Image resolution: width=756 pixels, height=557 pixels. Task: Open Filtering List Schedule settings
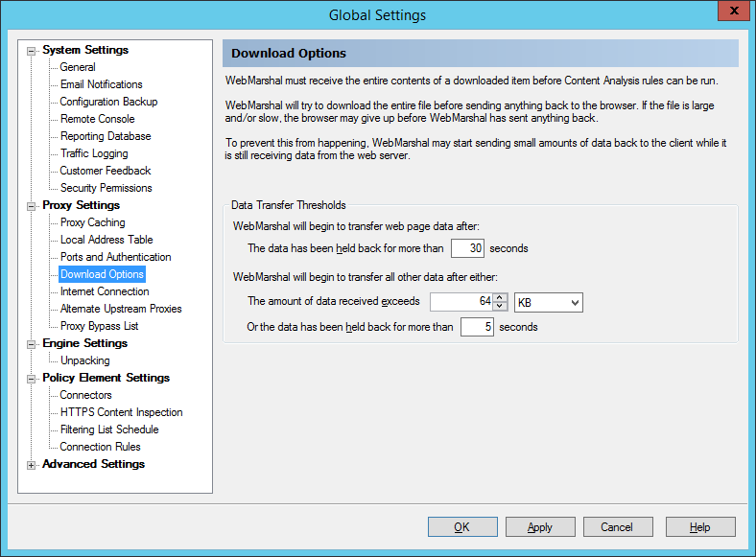pyautogui.click(x=109, y=429)
